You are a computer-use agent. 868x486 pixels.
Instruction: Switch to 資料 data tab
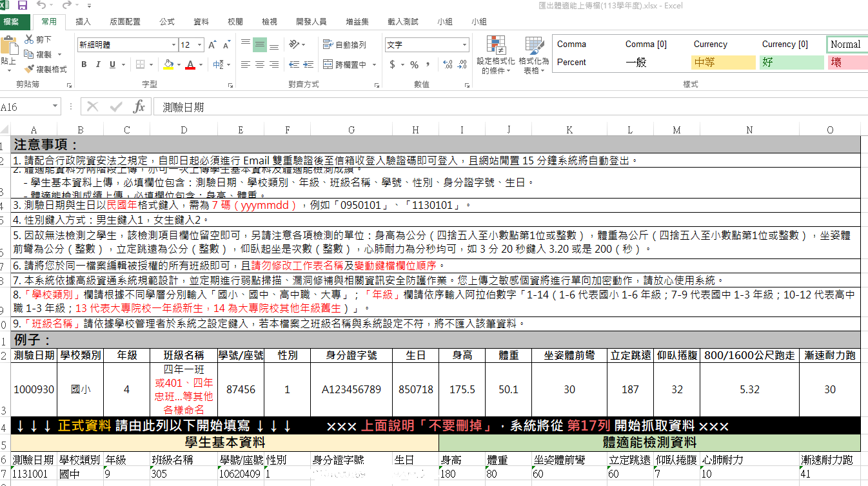click(x=201, y=21)
